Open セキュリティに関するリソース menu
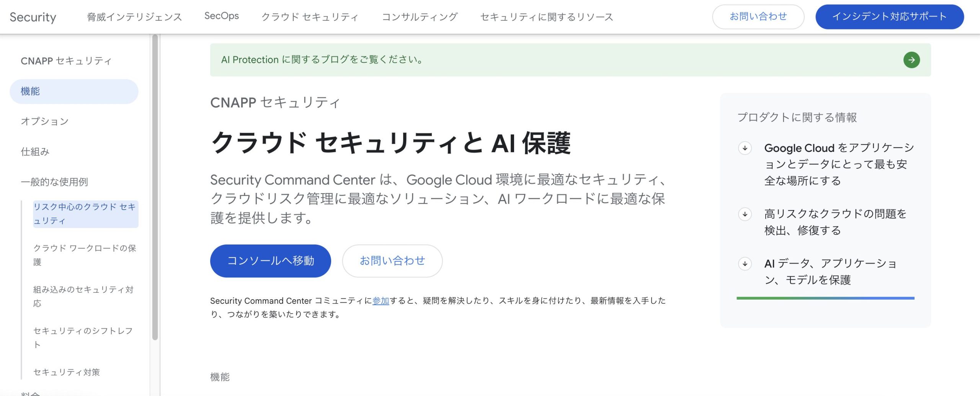 pyautogui.click(x=547, y=17)
